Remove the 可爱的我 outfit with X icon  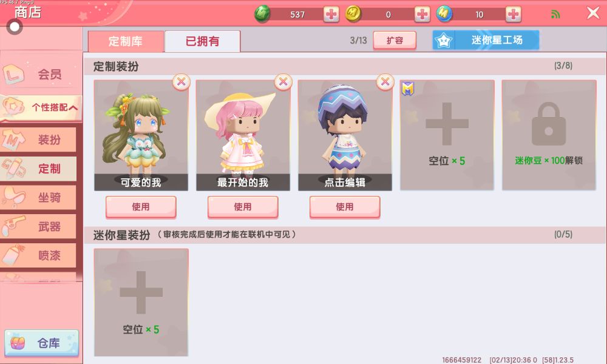pyautogui.click(x=181, y=82)
